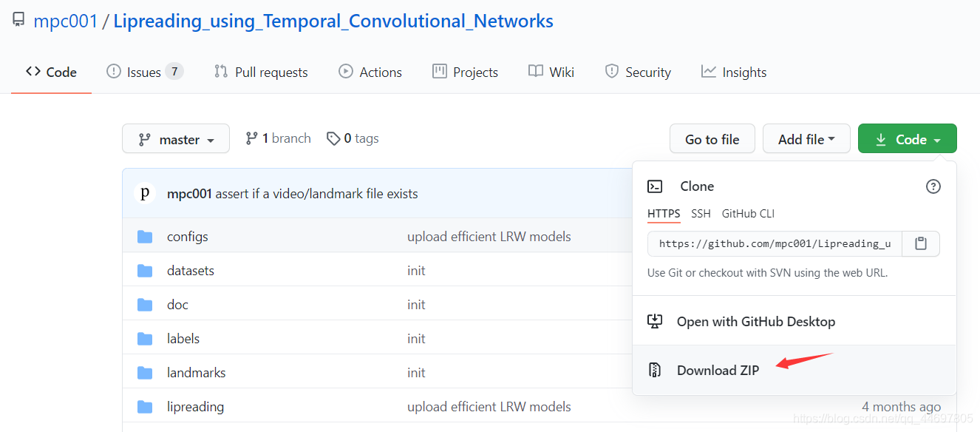Open the Insights tab
The height and width of the screenshot is (432, 980).
pyautogui.click(x=734, y=72)
